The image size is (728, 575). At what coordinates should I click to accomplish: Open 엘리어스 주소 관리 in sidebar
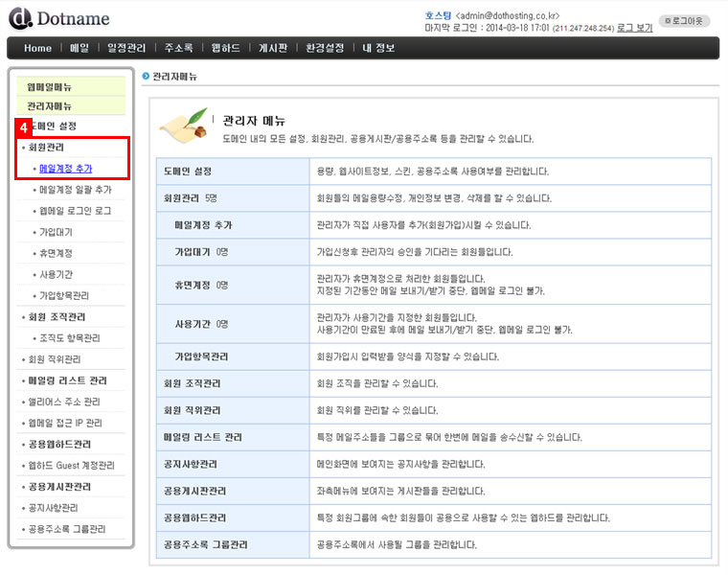pyautogui.click(x=64, y=402)
